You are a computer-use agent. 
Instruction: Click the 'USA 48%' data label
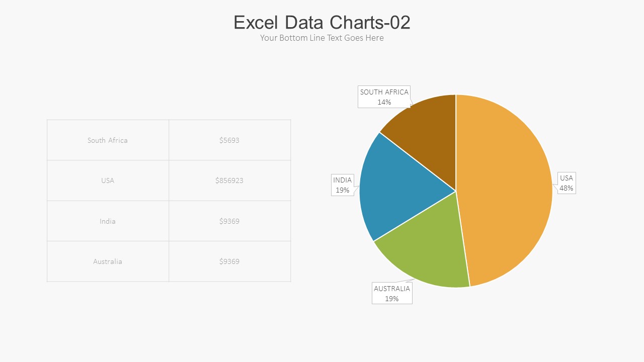click(x=567, y=183)
